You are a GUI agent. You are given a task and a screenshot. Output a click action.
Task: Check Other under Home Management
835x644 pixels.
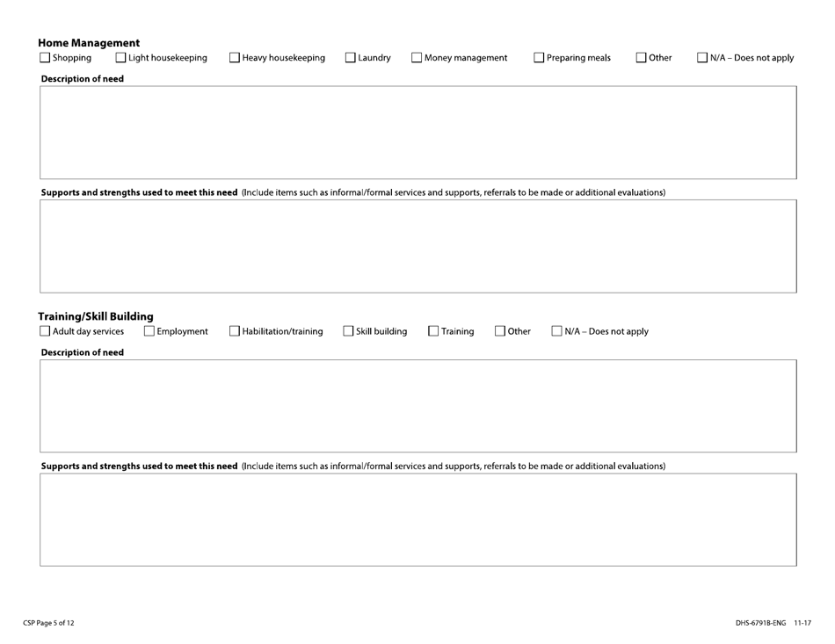click(641, 59)
